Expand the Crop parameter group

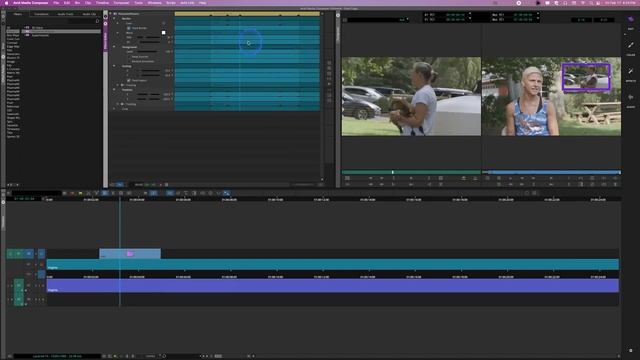pos(114,109)
